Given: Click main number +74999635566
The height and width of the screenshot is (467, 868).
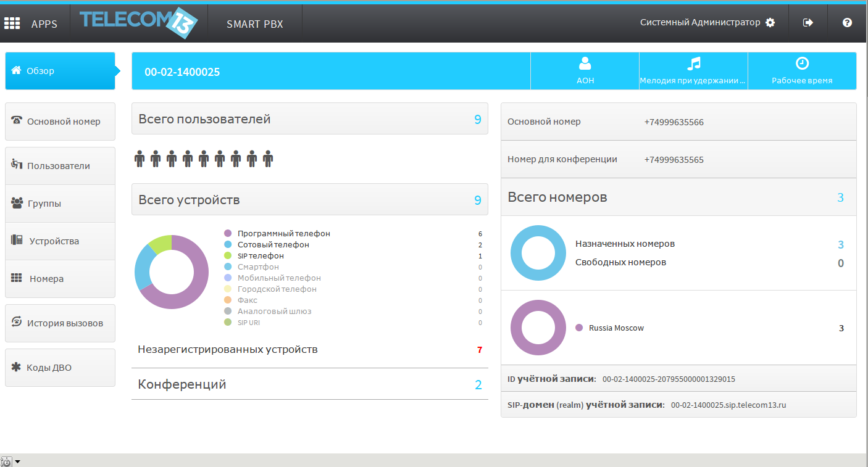Looking at the screenshot, I should click(x=674, y=122).
